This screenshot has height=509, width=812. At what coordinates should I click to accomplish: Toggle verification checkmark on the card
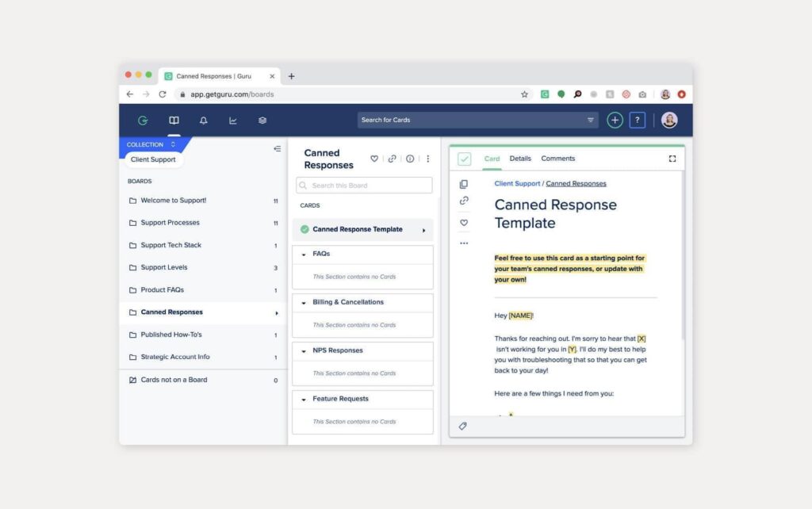[x=464, y=158]
